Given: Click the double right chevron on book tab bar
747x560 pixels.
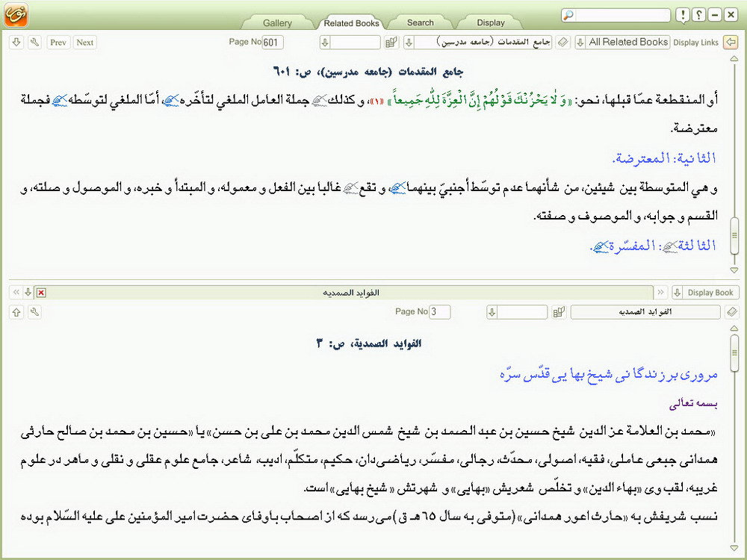Looking at the screenshot, I should (660, 293).
